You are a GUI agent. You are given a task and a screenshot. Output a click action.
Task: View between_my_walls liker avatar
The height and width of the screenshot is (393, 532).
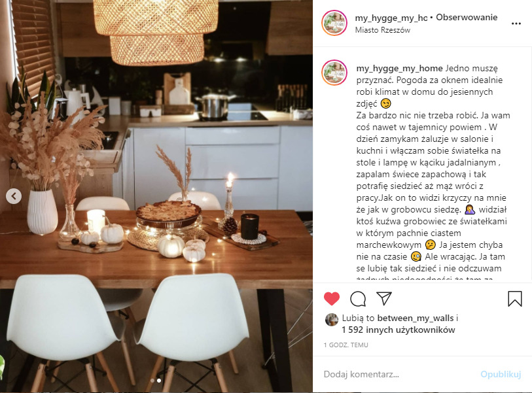click(332, 319)
